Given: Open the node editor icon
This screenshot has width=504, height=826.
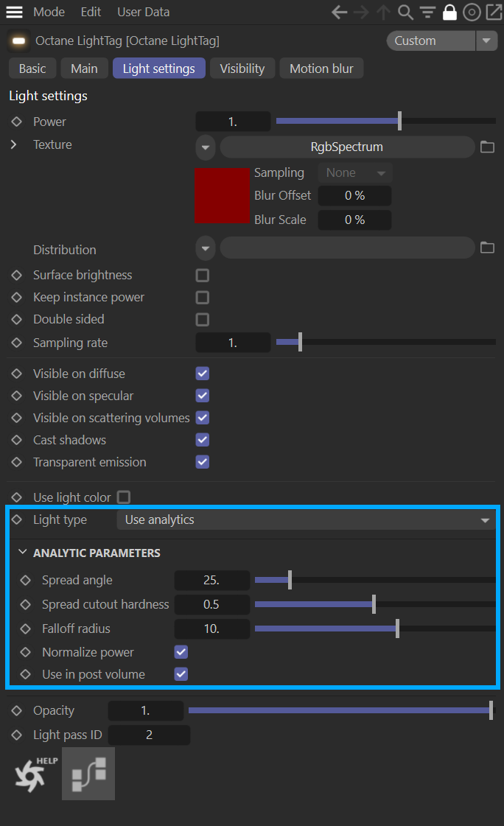Looking at the screenshot, I should (x=88, y=774).
